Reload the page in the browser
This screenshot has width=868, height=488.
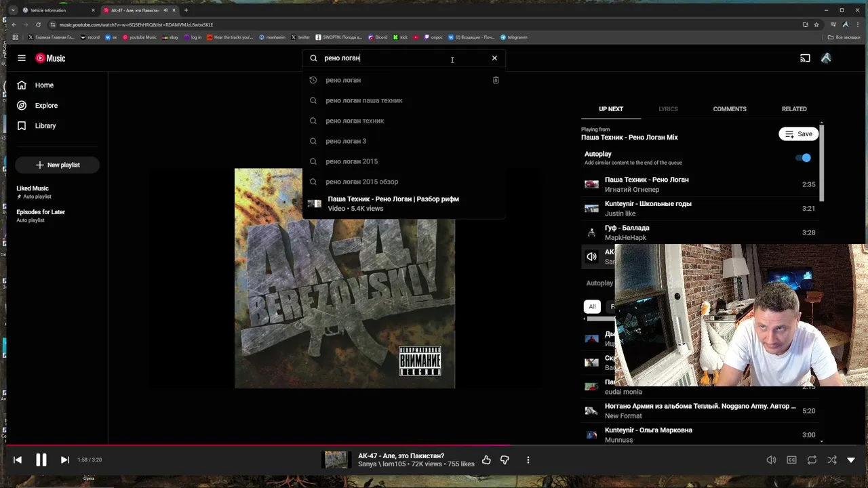38,24
